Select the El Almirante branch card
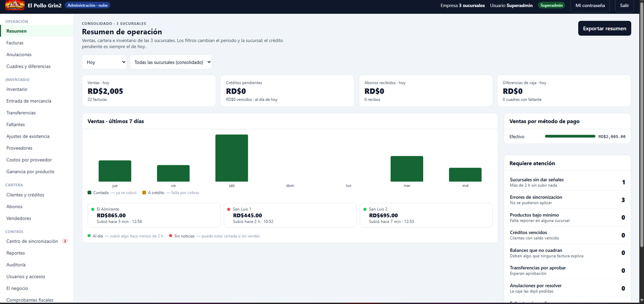The height and width of the screenshot is (304, 644). point(154,215)
